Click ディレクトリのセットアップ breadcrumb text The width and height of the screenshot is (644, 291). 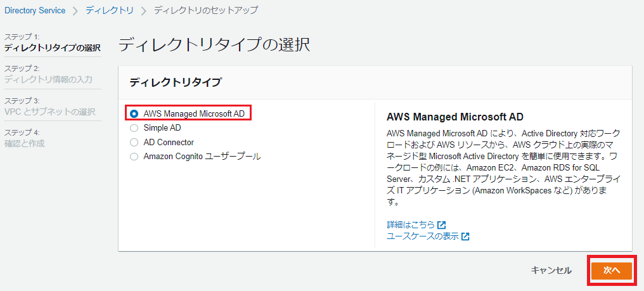click(206, 11)
